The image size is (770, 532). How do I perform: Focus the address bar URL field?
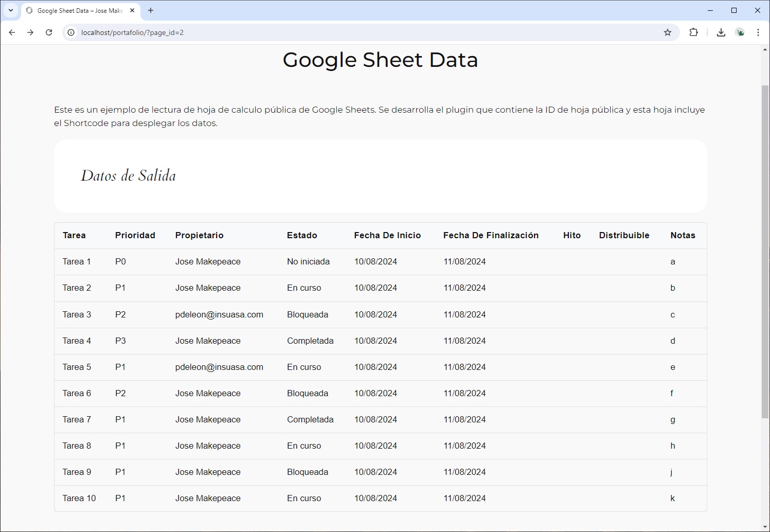[370, 32]
